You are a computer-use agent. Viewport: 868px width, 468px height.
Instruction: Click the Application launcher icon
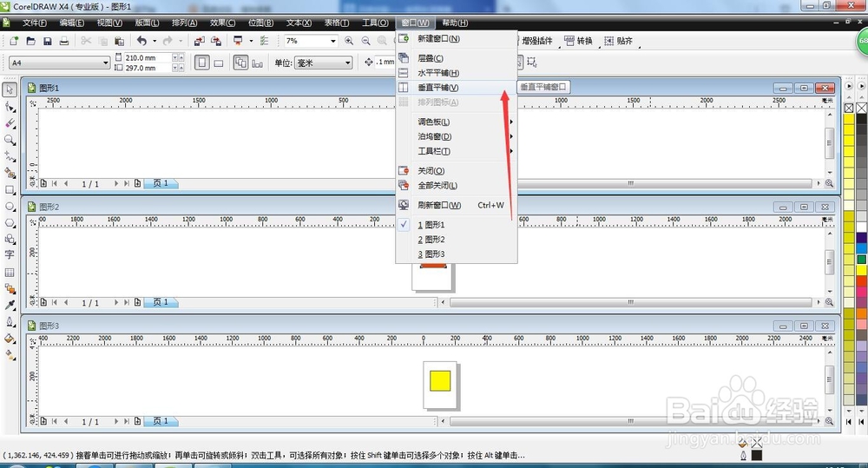[238, 41]
